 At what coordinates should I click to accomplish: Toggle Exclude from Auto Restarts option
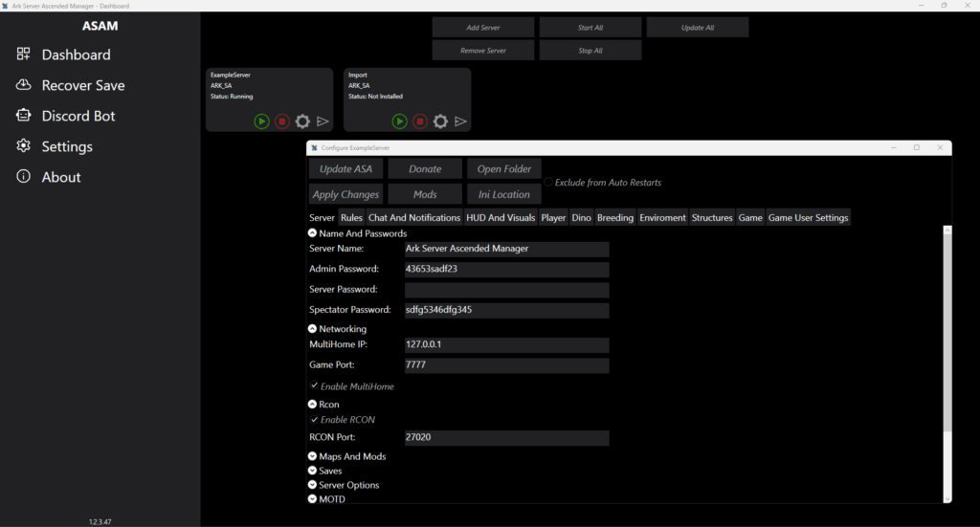pyautogui.click(x=548, y=183)
